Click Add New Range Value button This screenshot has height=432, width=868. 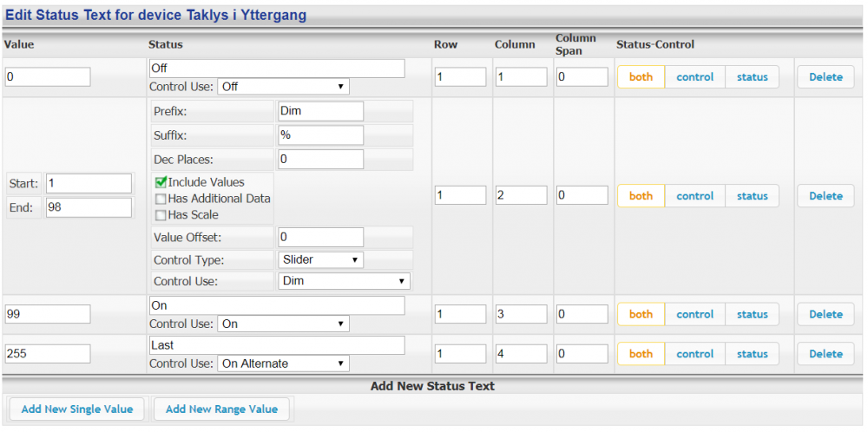[x=221, y=409]
